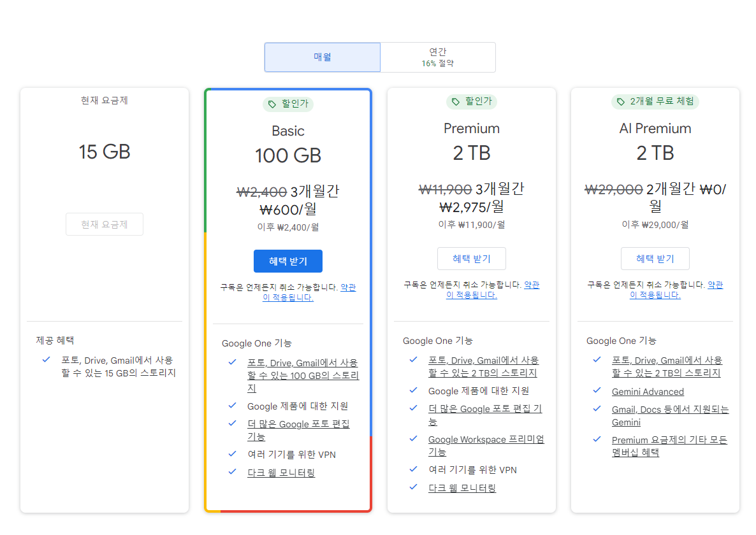Click the AI Premium 혜택 받기 button
756x535 pixels.
click(655, 259)
